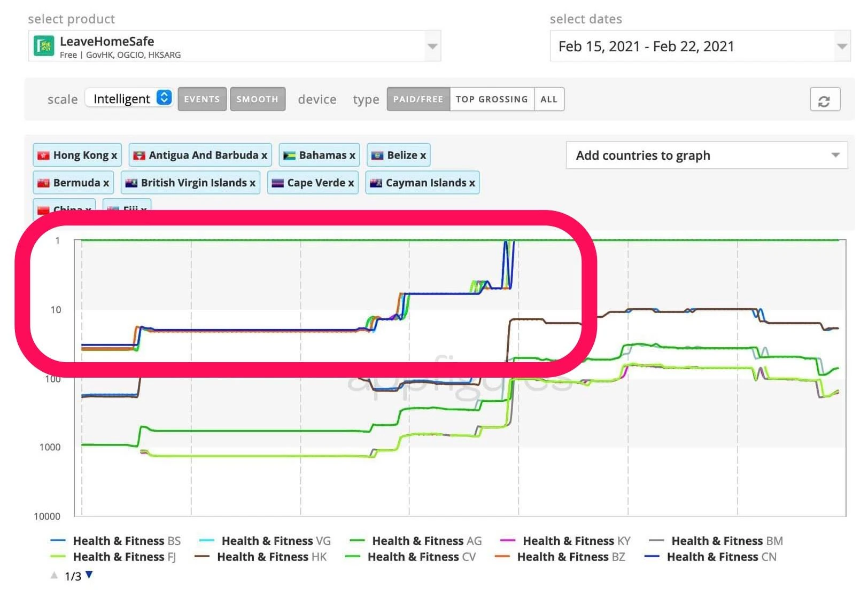The width and height of the screenshot is (868, 594).
Task: Remove the Antigua And Barbuda chip
Action: 264,155
